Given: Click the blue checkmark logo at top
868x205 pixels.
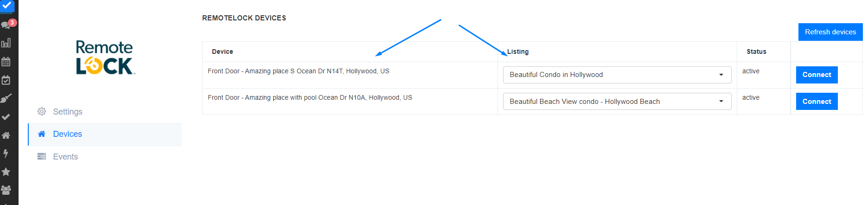Looking at the screenshot, I should click(x=7, y=6).
